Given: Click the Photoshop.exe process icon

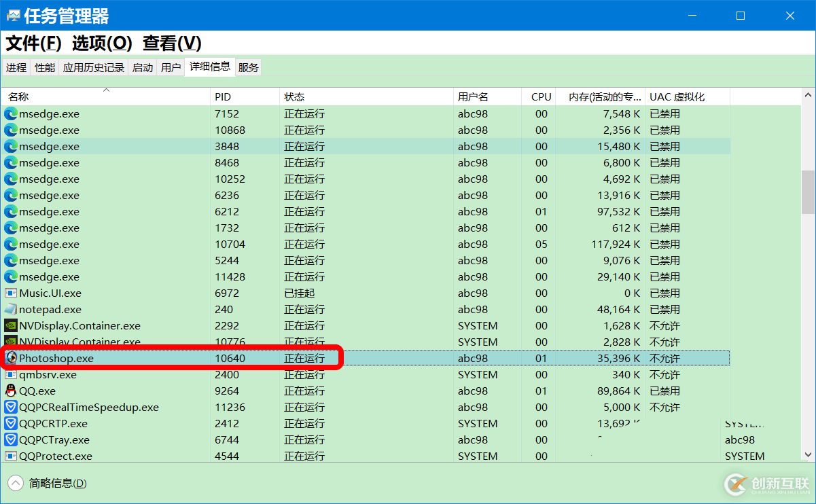Looking at the screenshot, I should tap(11, 358).
